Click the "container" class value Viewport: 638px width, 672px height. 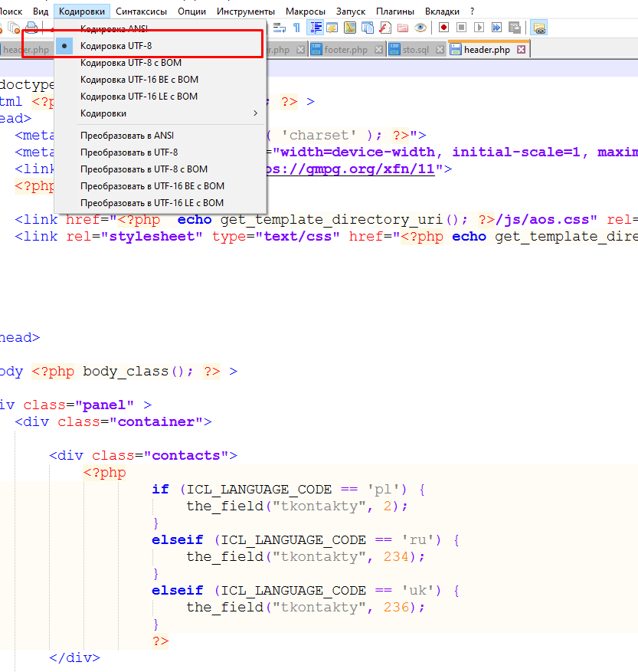pos(156,422)
